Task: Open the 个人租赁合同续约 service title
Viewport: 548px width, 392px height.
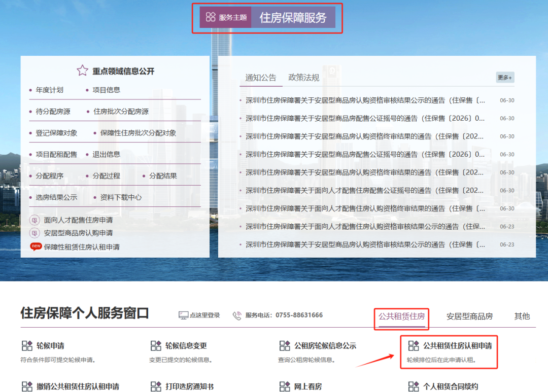Action: point(451,386)
